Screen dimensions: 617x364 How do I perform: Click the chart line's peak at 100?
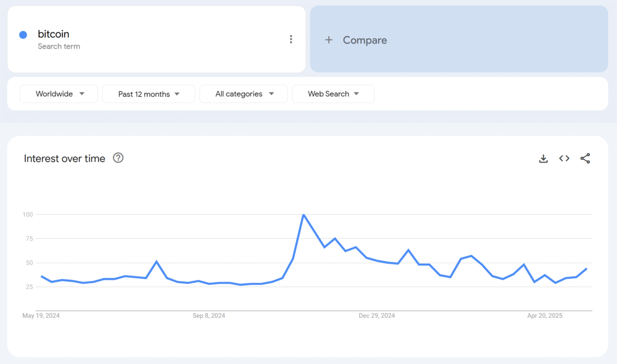(x=304, y=215)
